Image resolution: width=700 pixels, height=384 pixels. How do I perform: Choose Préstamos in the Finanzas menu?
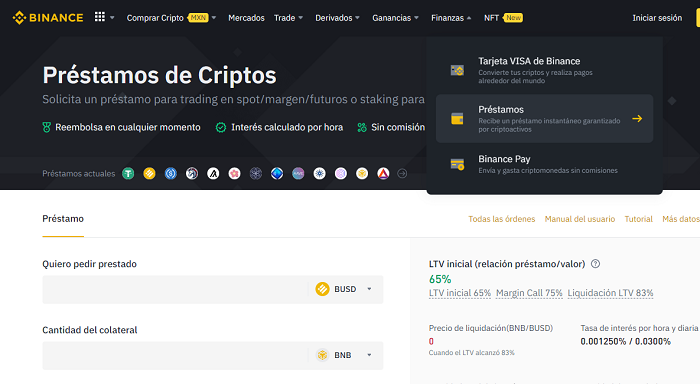pos(545,118)
